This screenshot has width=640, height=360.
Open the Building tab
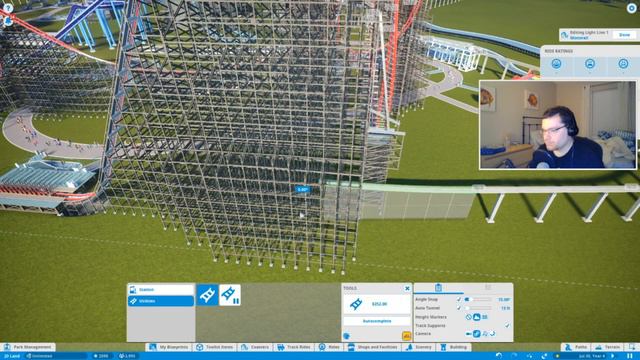point(454,347)
